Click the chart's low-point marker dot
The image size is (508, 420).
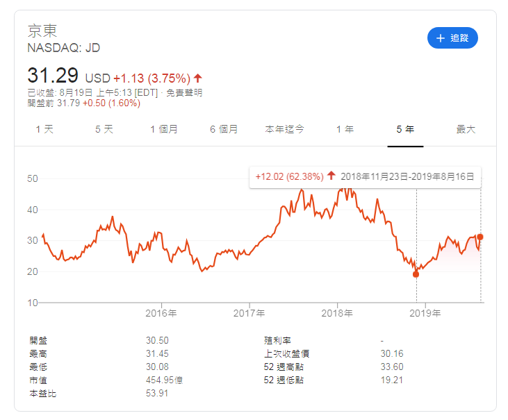tap(416, 274)
